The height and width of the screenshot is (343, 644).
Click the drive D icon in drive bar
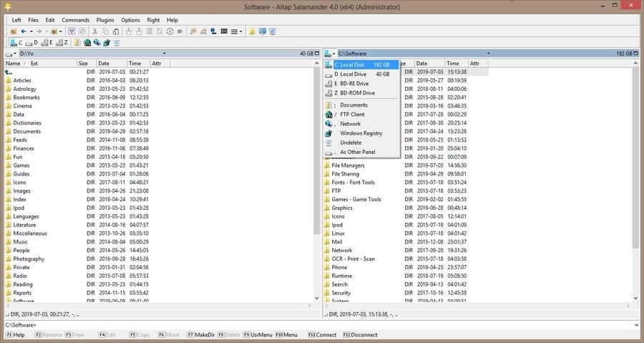click(31, 43)
